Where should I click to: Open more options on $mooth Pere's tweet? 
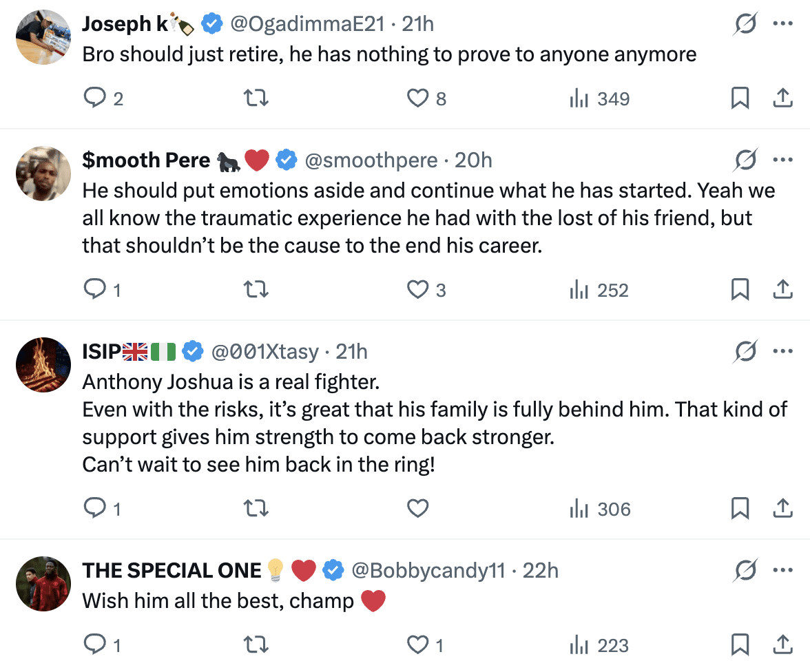pyautogui.click(x=783, y=160)
